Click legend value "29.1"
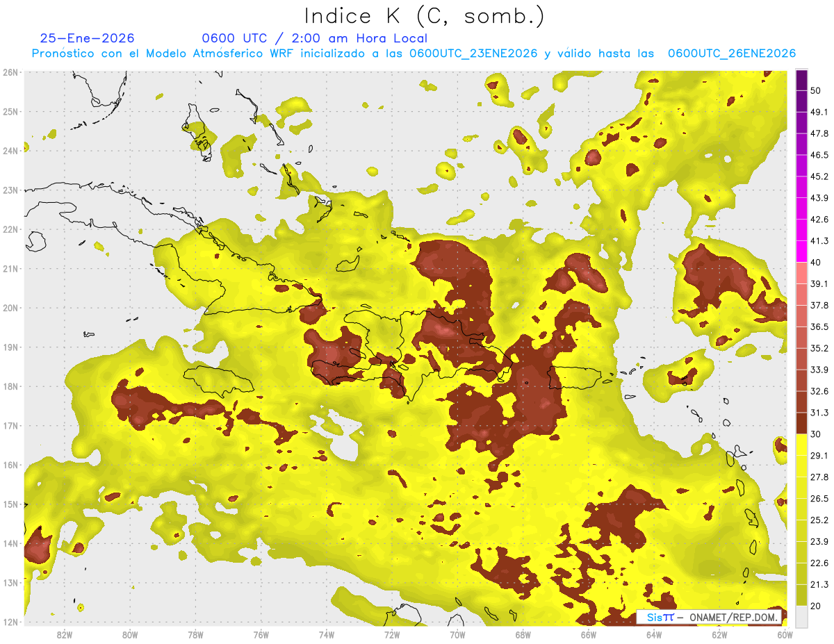 [x=819, y=456]
